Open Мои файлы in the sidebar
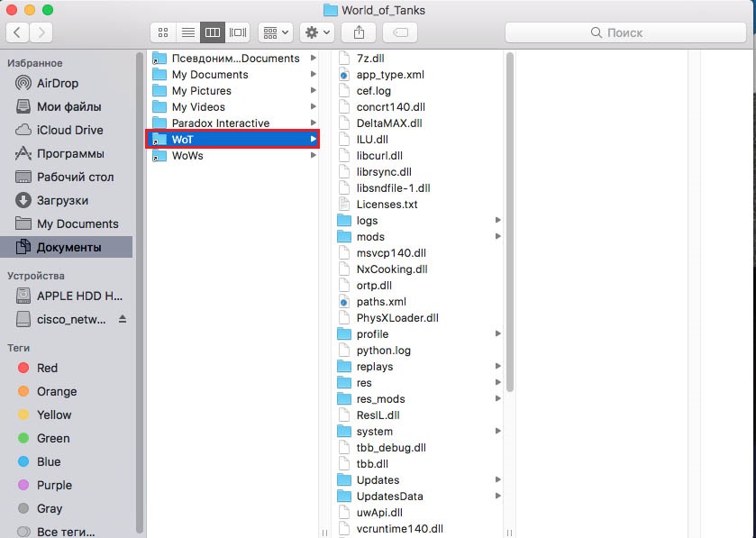Screen dimensions: 756x538 [x=67, y=106]
